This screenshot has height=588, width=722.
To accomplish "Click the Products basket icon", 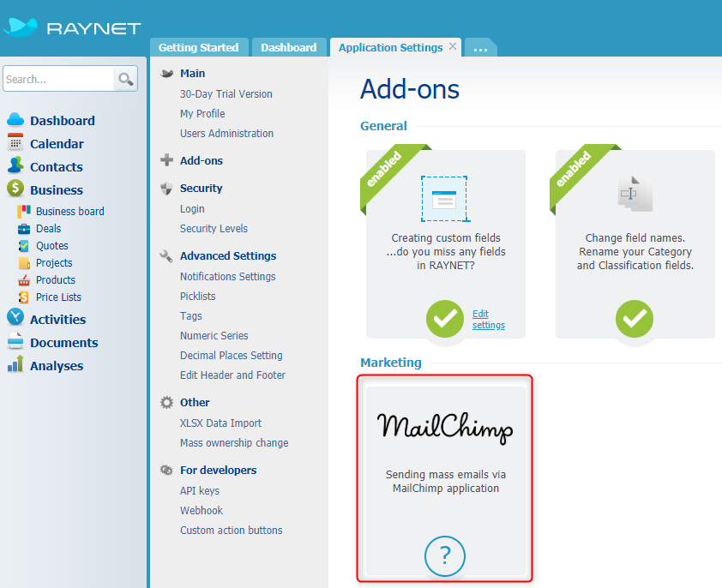I will [x=23, y=280].
